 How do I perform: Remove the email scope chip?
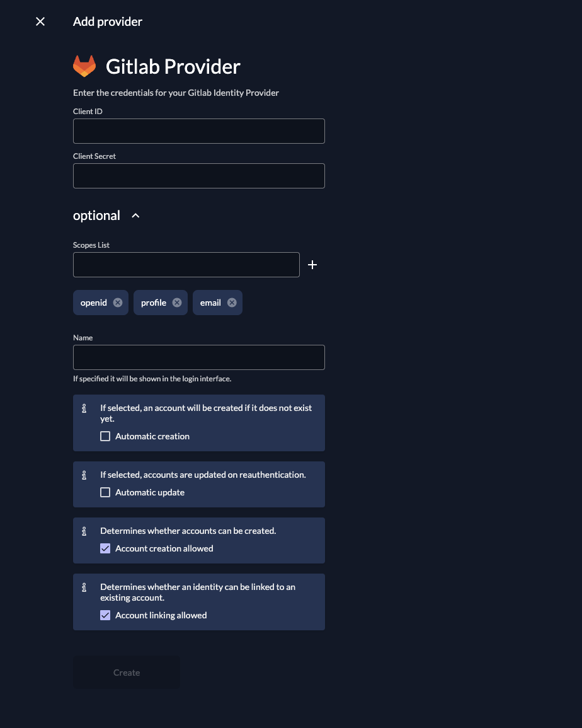pos(232,303)
